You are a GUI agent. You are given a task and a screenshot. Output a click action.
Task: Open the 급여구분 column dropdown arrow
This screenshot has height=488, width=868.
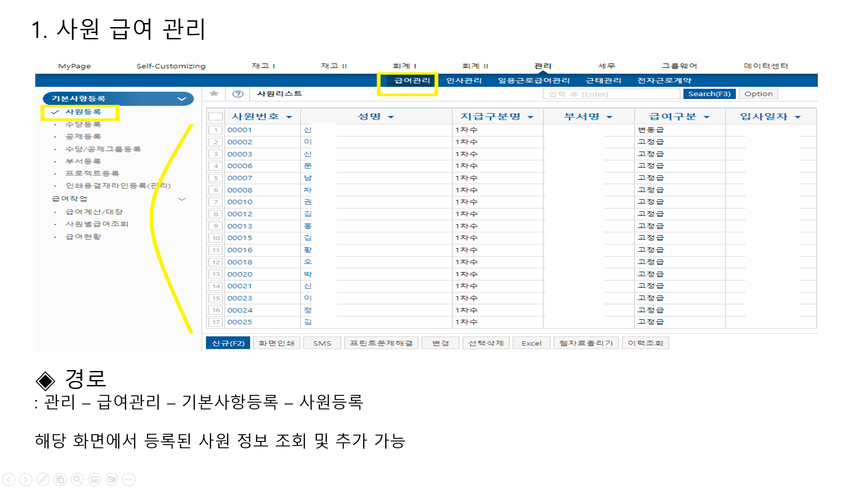[707, 117]
